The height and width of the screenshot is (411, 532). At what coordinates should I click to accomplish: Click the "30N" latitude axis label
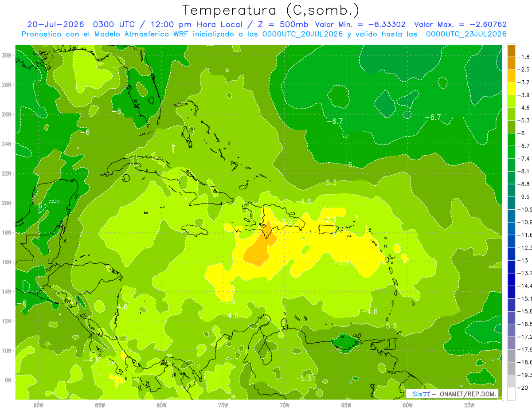tap(7, 55)
